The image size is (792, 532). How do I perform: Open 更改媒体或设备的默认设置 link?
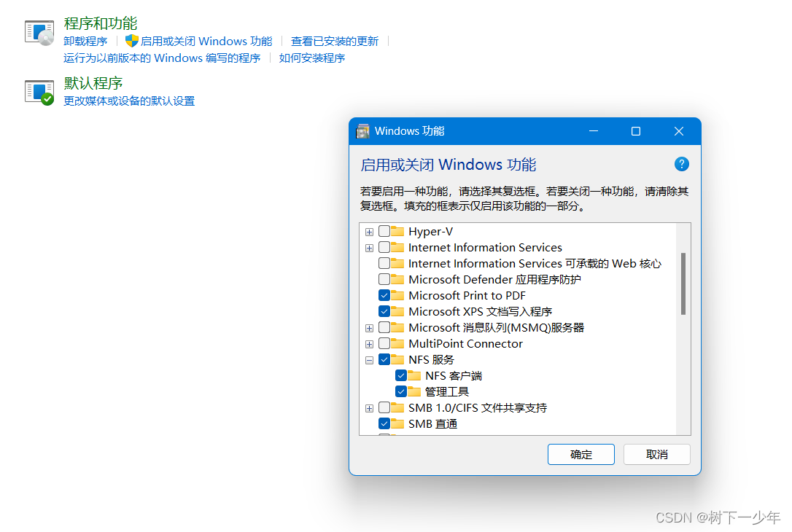tap(129, 101)
